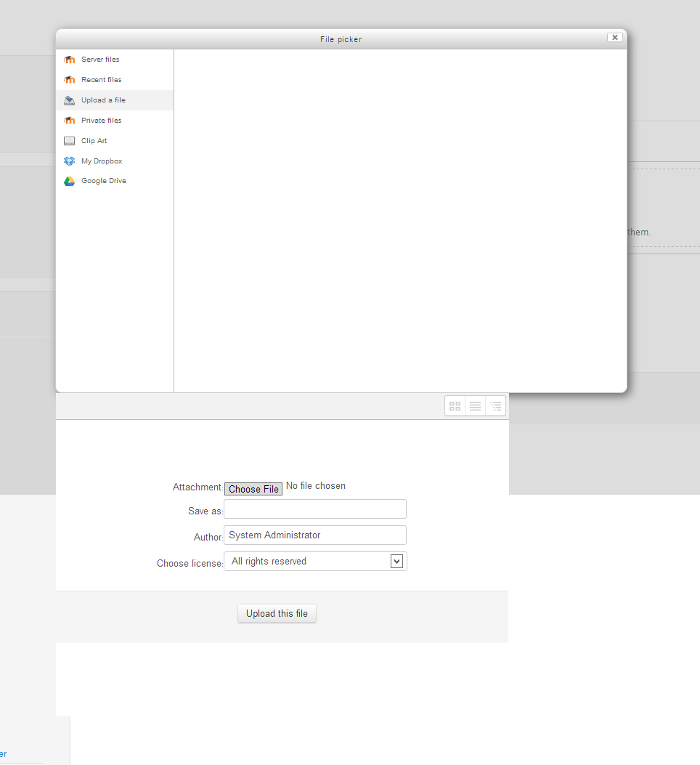
Task: Open Recent files repository
Action: (x=115, y=80)
